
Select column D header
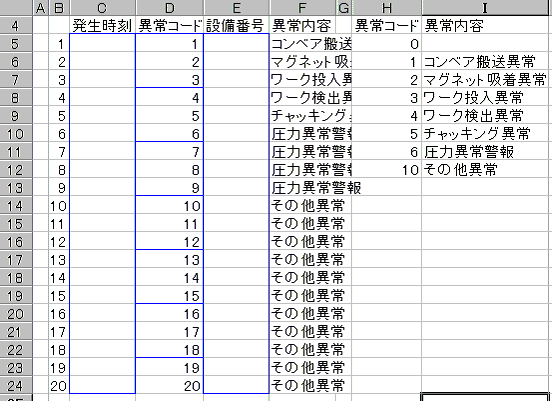point(169,7)
